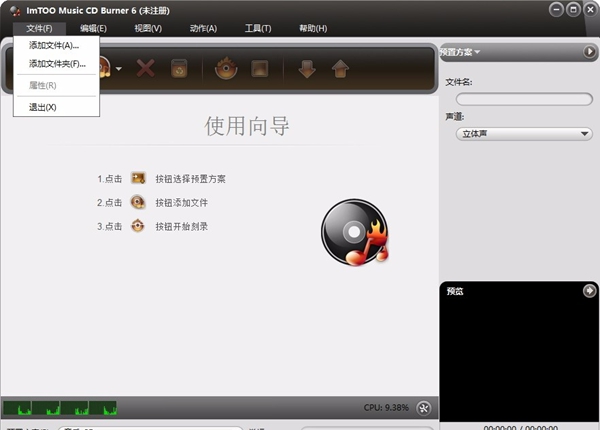
Task: Click the clear list trash icon
Action: 179,69
